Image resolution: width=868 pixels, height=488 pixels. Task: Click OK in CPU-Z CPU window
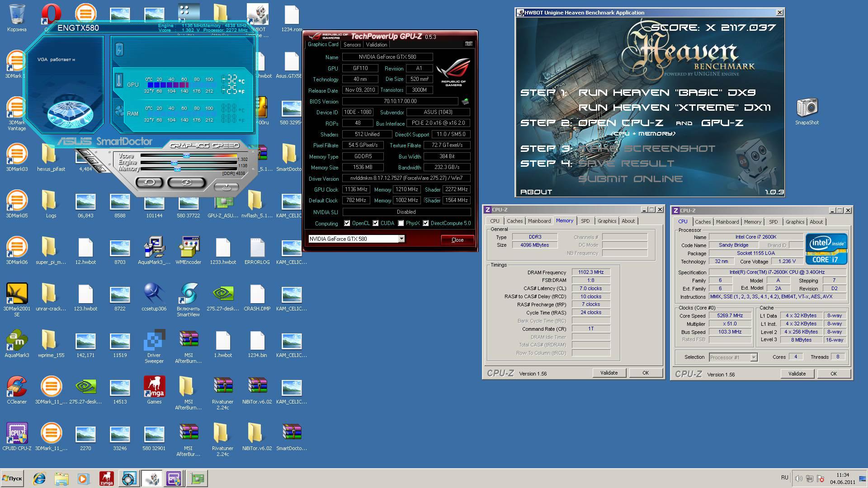point(834,374)
